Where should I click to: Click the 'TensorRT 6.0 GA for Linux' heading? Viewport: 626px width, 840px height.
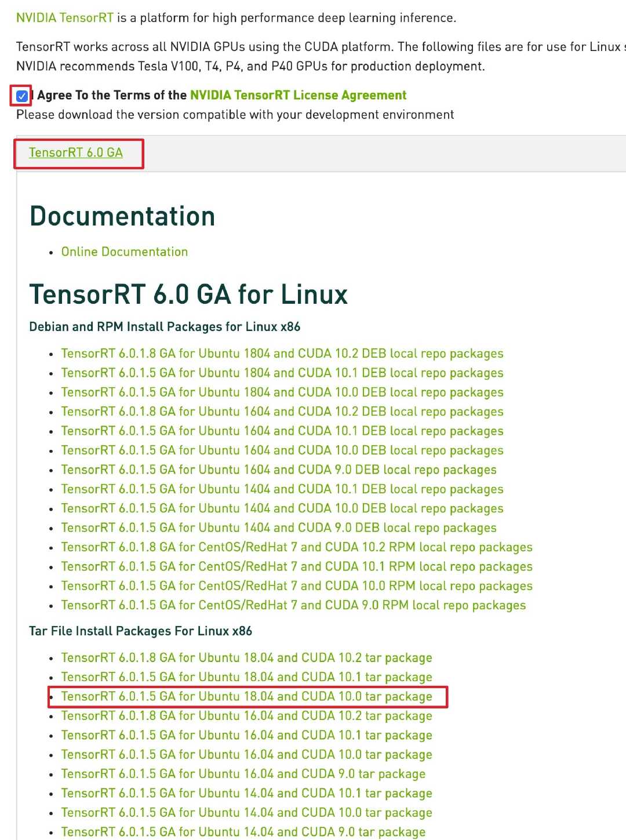click(x=188, y=294)
